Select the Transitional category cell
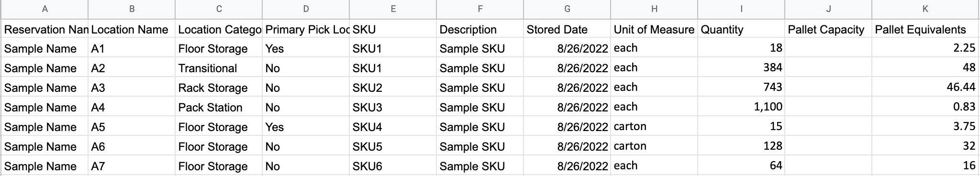Screen dimensions: 980x176 pyautogui.click(x=219, y=68)
